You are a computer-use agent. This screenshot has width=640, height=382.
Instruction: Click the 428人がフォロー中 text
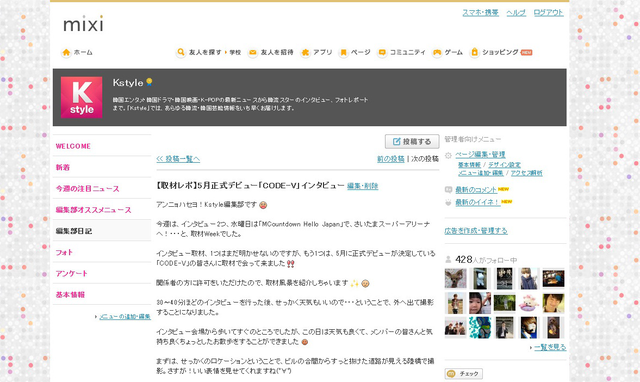point(486,260)
